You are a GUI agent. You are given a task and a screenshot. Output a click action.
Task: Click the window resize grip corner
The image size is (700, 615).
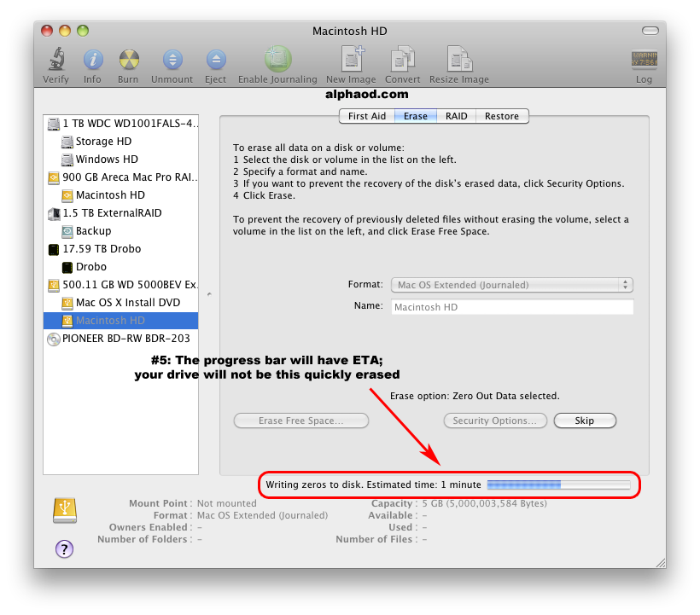661,563
